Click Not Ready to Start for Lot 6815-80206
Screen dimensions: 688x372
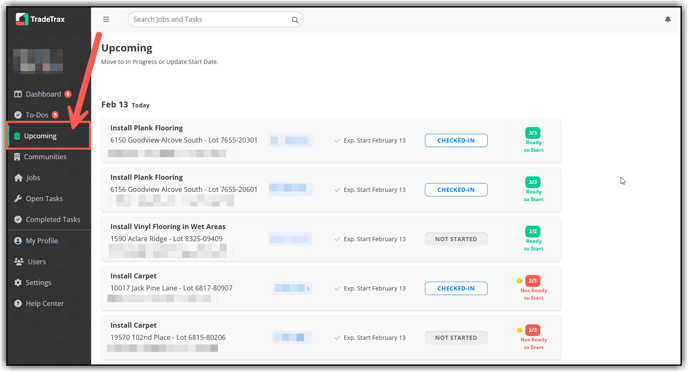pos(534,343)
